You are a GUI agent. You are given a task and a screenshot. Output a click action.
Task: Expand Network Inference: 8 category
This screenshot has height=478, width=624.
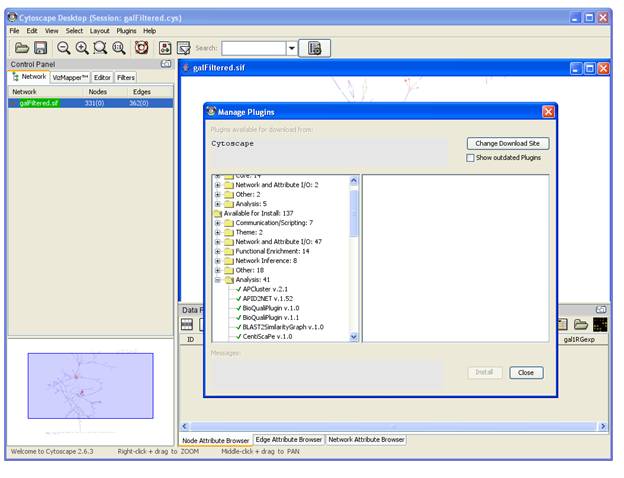pyautogui.click(x=217, y=261)
